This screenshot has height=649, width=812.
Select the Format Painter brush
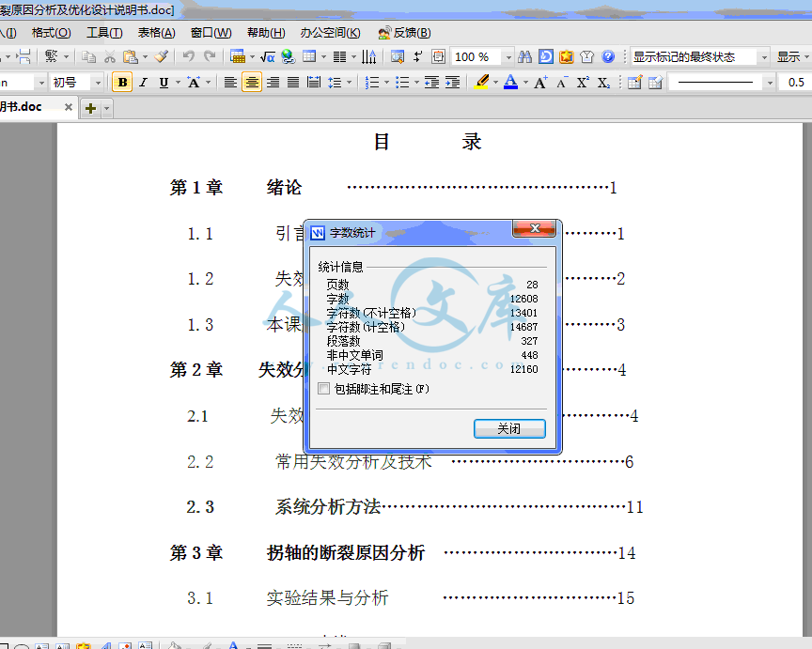(x=161, y=56)
